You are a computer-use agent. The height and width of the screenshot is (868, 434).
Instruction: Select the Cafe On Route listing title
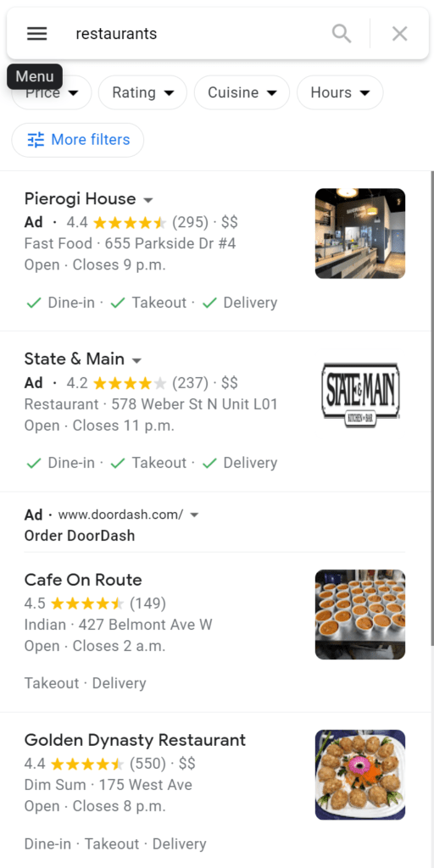[x=83, y=580]
